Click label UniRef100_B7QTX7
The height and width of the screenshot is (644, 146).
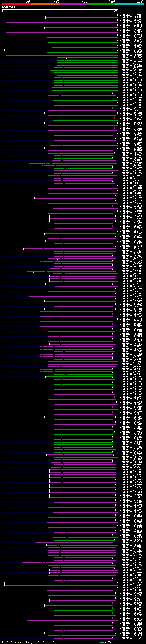coord(131,304)
